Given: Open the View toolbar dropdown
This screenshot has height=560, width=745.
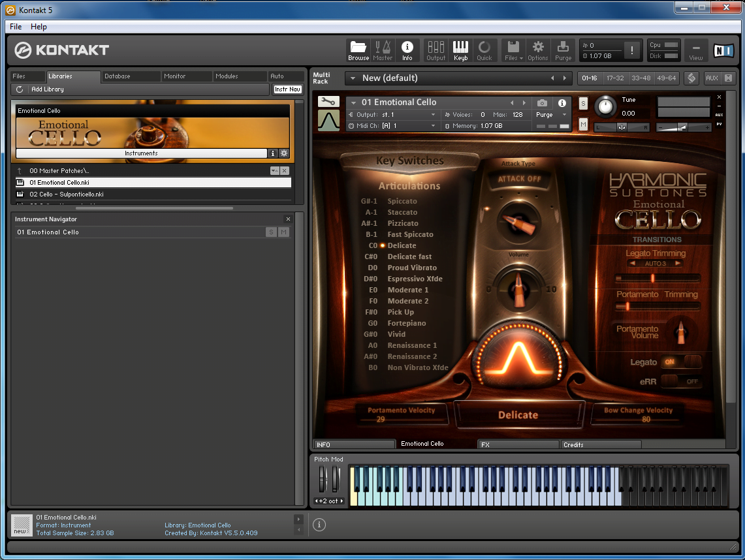Looking at the screenshot, I should (696, 51).
